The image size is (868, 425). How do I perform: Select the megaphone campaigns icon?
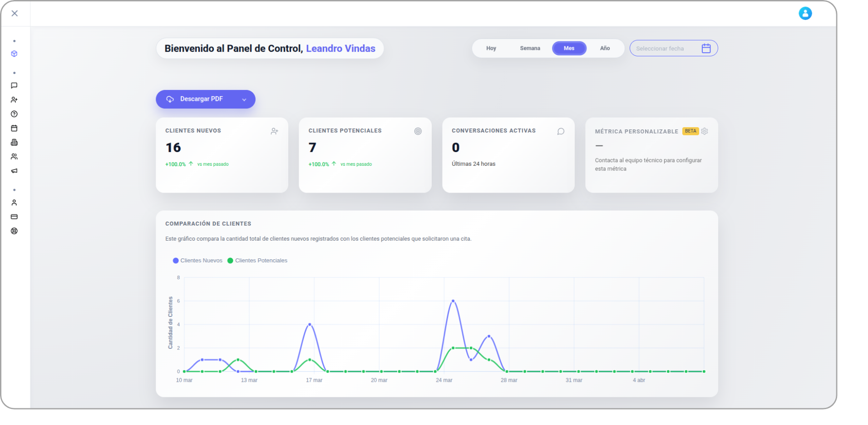click(15, 171)
